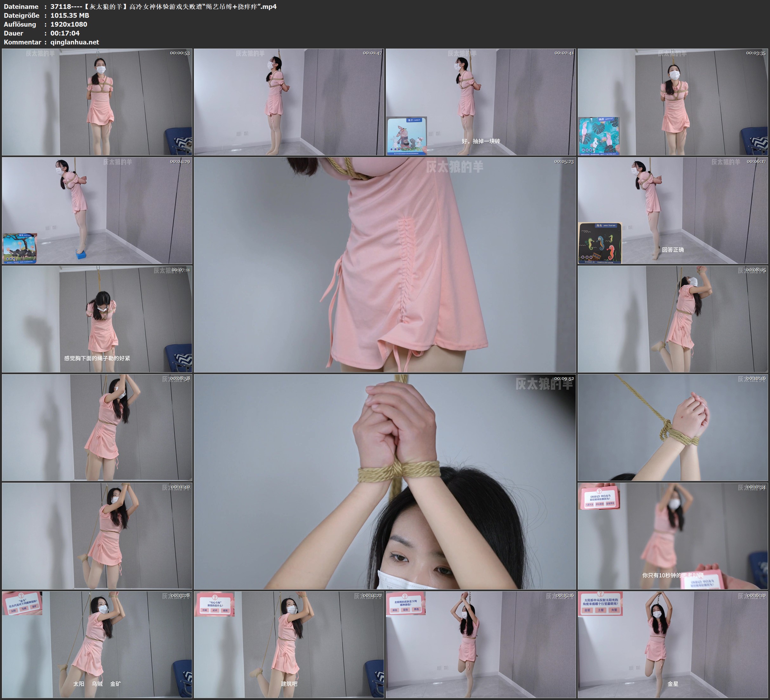
Task: Click the thumbnail at 00:06:17
Action: pos(673,210)
